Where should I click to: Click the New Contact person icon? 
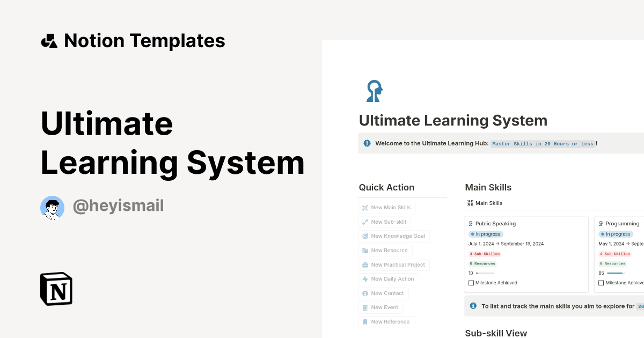pos(366,293)
